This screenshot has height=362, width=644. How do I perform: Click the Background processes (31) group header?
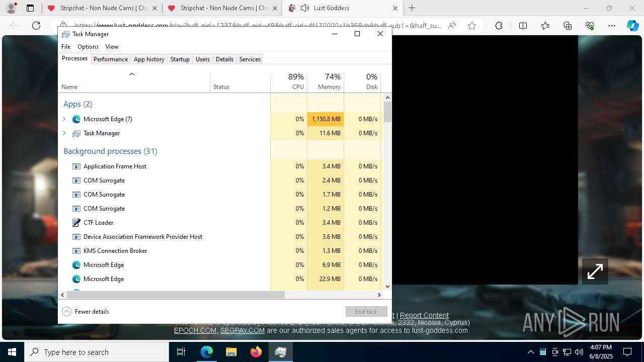click(110, 151)
